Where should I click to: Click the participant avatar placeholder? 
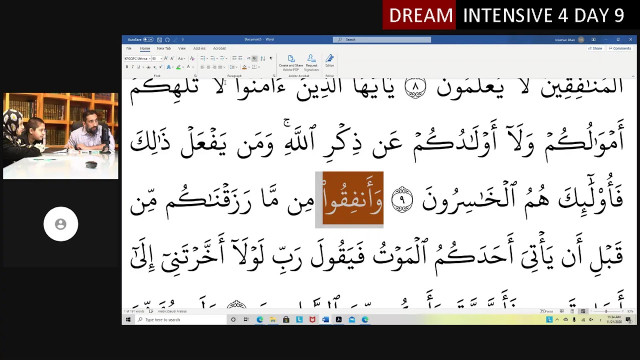(61, 224)
